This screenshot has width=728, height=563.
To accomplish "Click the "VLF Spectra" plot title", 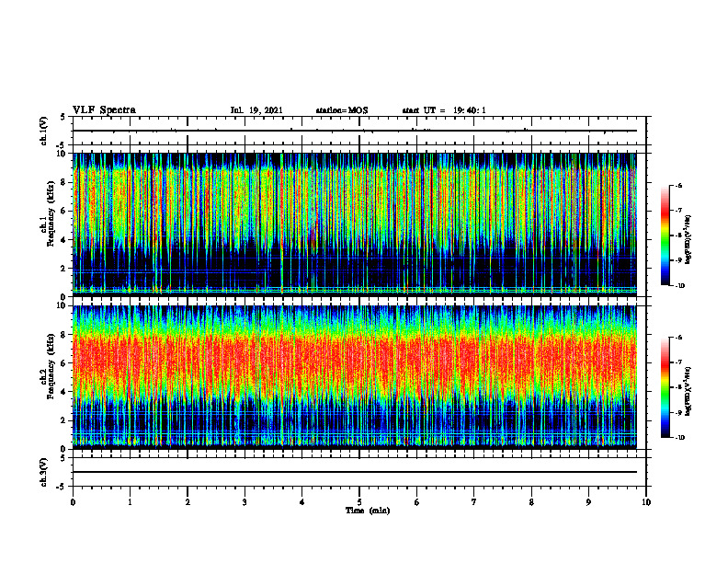I will 104,110.
